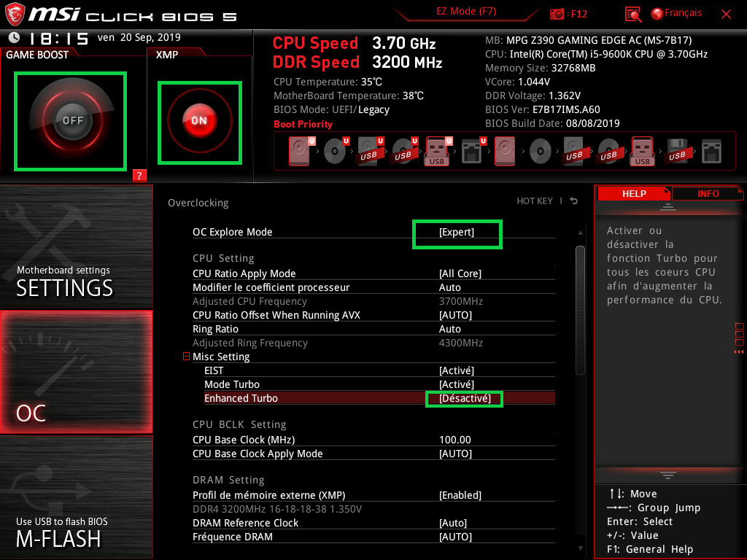
Task: Select UEFI optical disc boot icon with U badge
Action: click(336, 152)
